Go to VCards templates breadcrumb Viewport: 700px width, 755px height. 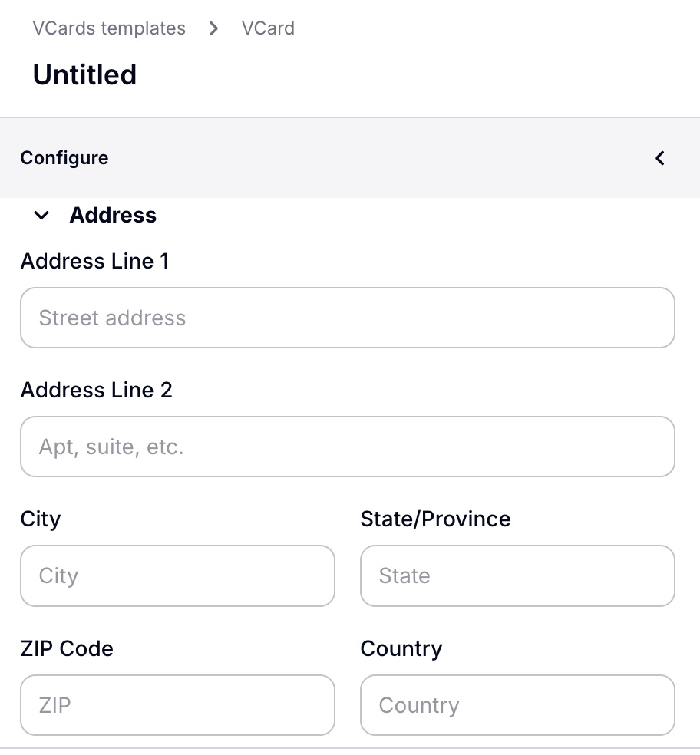tap(109, 28)
